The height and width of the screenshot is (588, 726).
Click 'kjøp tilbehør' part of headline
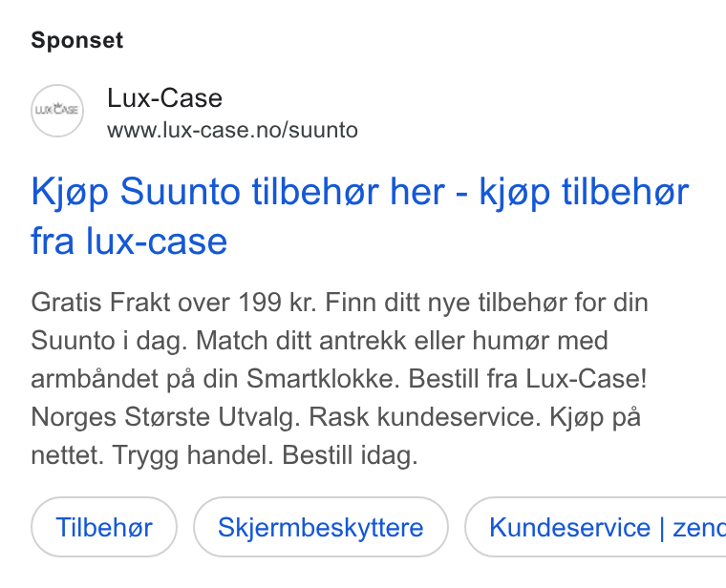(x=584, y=192)
